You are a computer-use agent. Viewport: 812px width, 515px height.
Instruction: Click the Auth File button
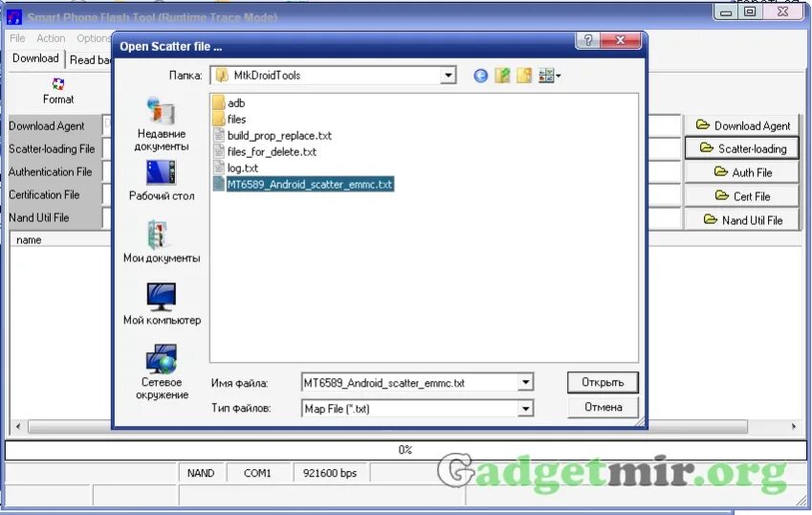pos(742,172)
